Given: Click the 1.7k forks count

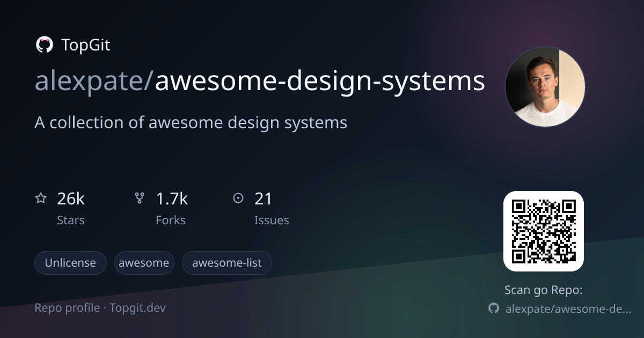Looking at the screenshot, I should [x=172, y=199].
